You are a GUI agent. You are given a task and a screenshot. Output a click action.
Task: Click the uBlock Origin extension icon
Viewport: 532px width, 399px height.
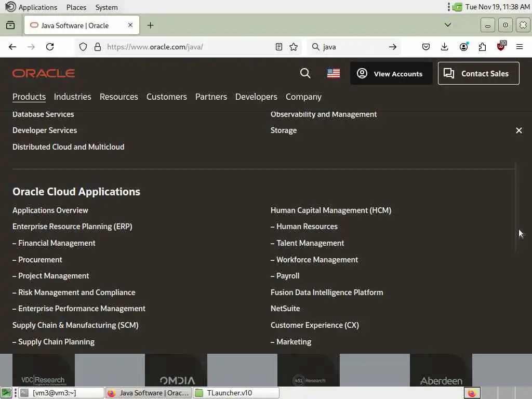[501, 46]
